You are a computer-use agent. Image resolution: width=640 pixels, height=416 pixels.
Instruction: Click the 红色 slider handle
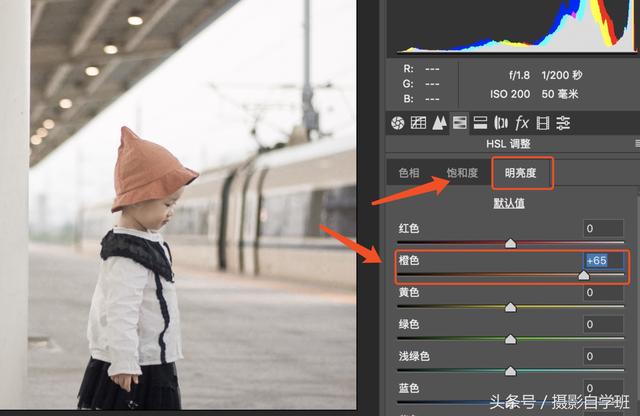point(511,243)
